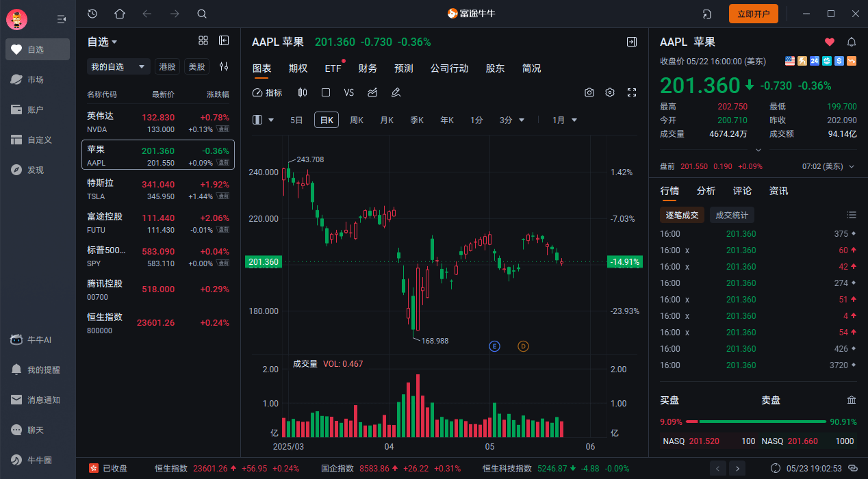Click VS compare tool
Viewport: 868px width, 479px height.
point(349,92)
